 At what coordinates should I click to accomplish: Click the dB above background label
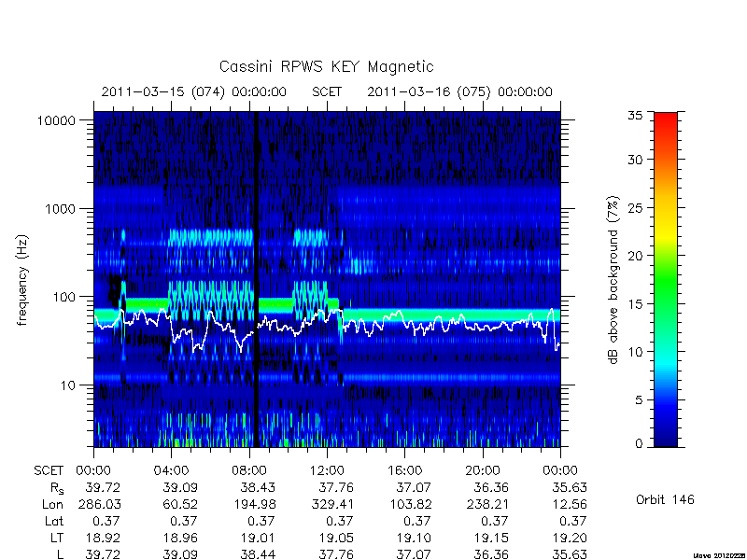tap(613, 281)
